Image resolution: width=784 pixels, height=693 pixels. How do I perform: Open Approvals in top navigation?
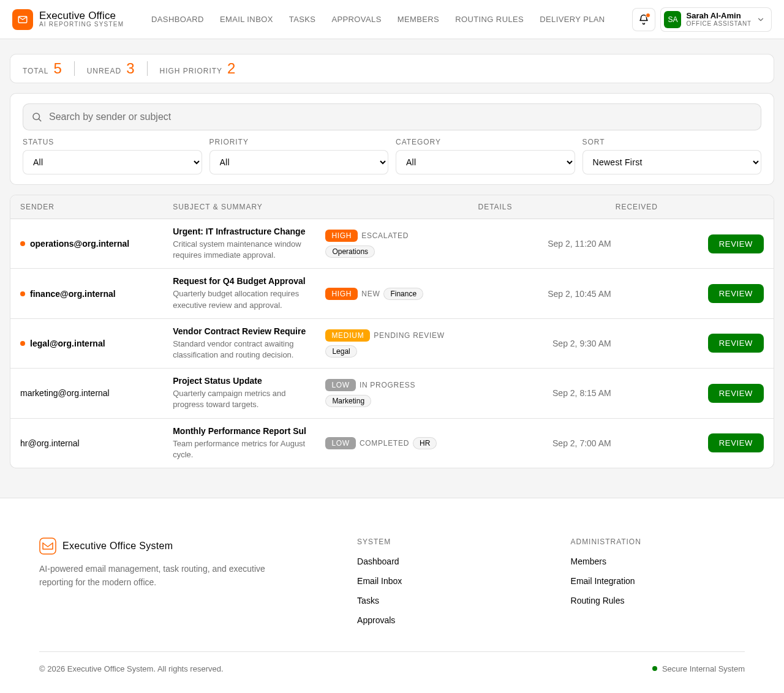[x=356, y=20]
